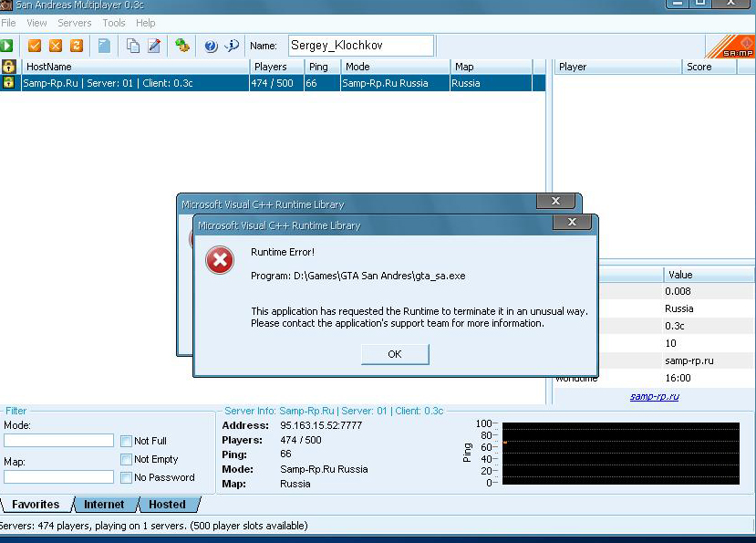Click the address 95.163.15.52:7777
The width and height of the screenshot is (756, 543).
coord(321,425)
